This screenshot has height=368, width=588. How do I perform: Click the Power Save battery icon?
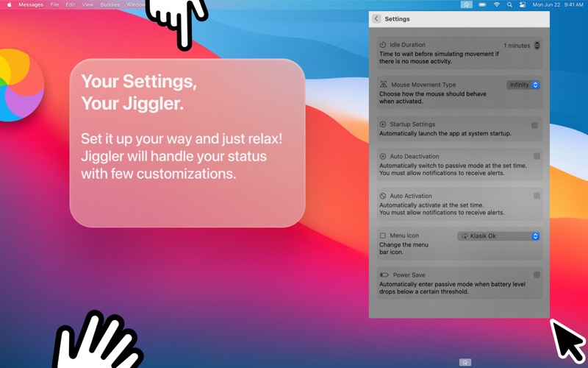(384, 275)
